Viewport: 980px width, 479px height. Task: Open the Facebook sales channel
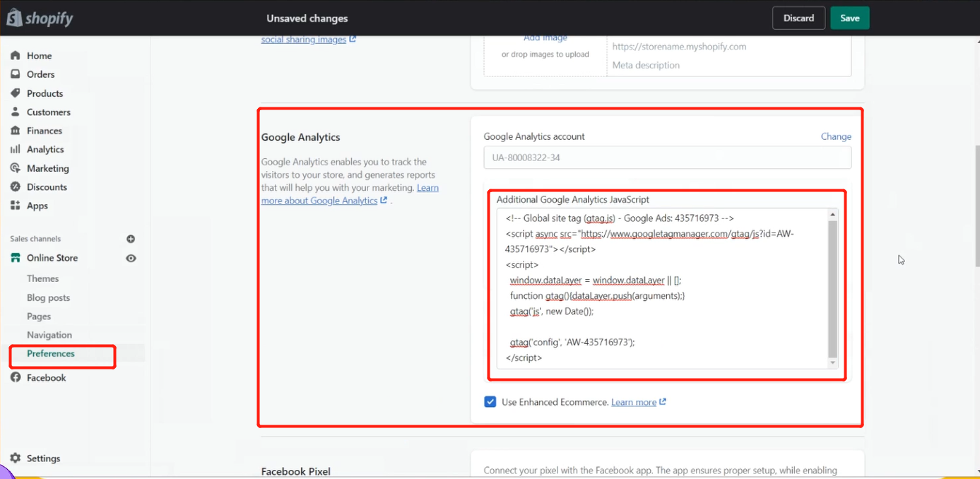[x=46, y=378]
